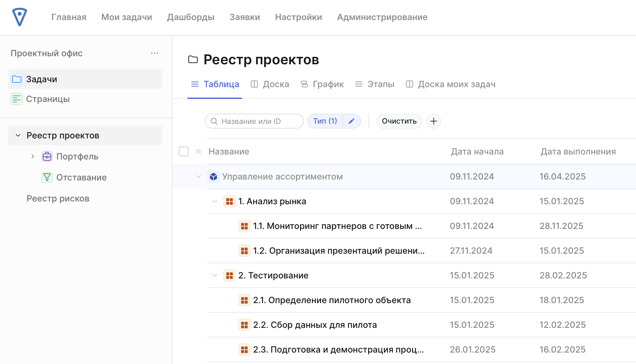636x364 pixels.
Task: Collapse the Управление ассортиментом row
Action: point(199,176)
